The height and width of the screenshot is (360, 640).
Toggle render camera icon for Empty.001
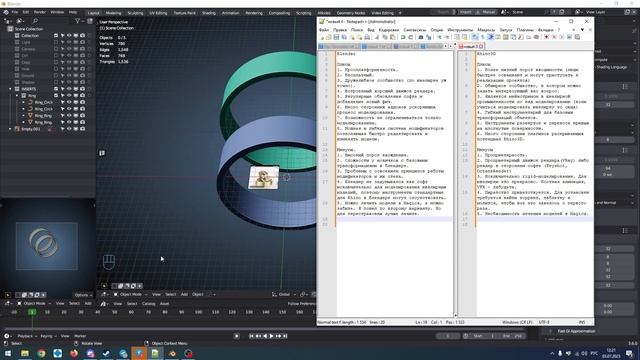click(x=82, y=129)
